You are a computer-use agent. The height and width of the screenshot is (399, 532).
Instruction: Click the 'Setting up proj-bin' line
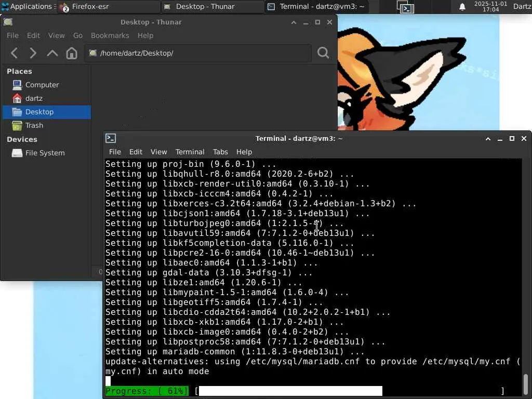[x=191, y=164]
